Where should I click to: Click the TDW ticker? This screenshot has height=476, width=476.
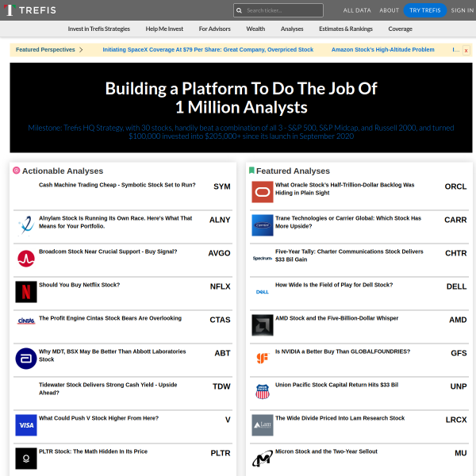(x=221, y=386)
